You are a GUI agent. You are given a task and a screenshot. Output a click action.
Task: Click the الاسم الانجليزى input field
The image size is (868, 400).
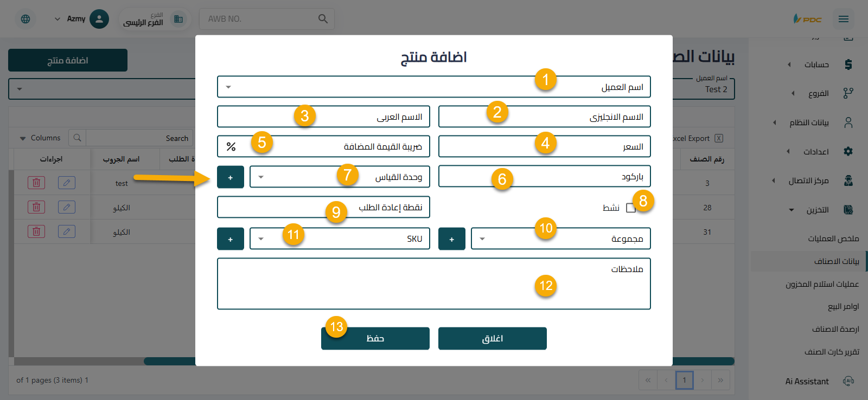click(545, 117)
